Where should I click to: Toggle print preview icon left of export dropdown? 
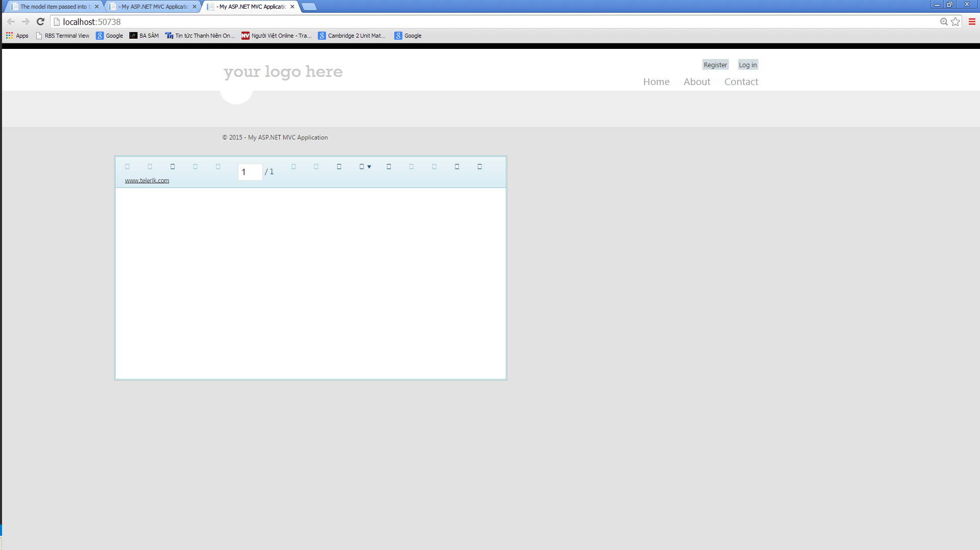click(339, 167)
